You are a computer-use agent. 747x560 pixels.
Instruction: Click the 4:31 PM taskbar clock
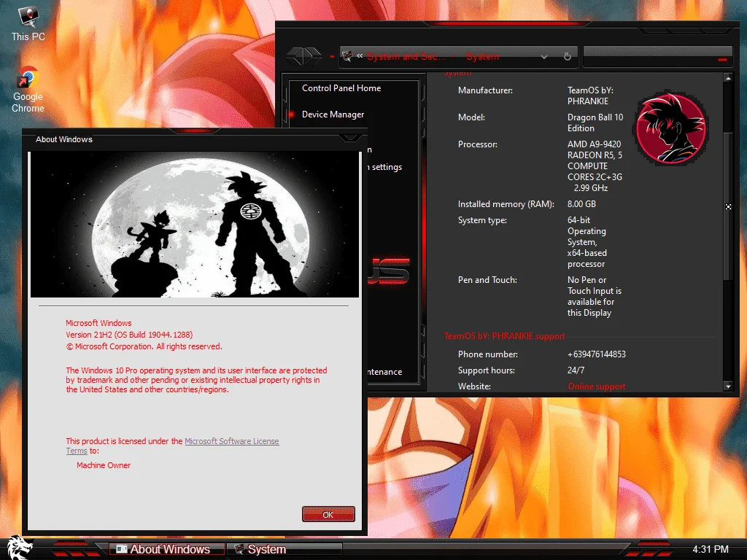coord(711,549)
